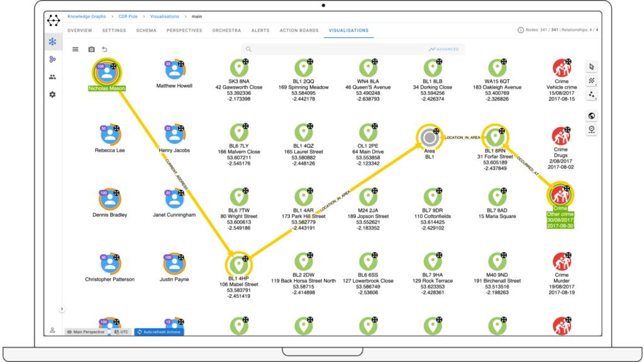Screen dimensions: 644x362
Task: Toggle Auto-refresh Actions
Action: point(159,332)
